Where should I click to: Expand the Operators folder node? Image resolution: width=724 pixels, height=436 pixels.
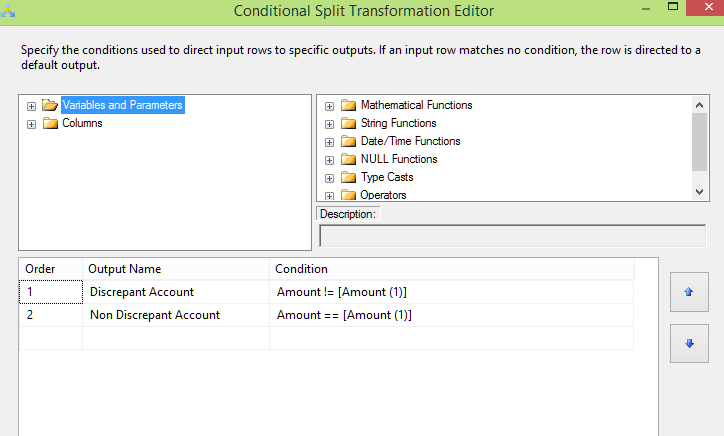(x=329, y=196)
